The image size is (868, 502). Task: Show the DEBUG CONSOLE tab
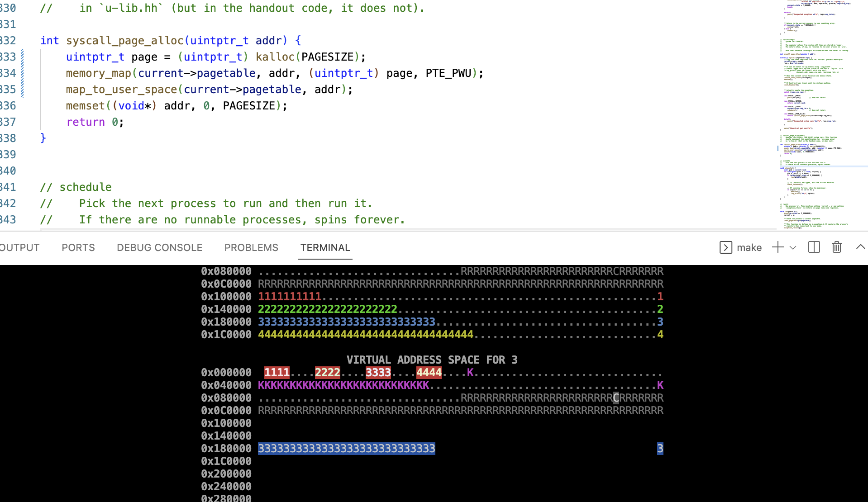[x=159, y=248]
